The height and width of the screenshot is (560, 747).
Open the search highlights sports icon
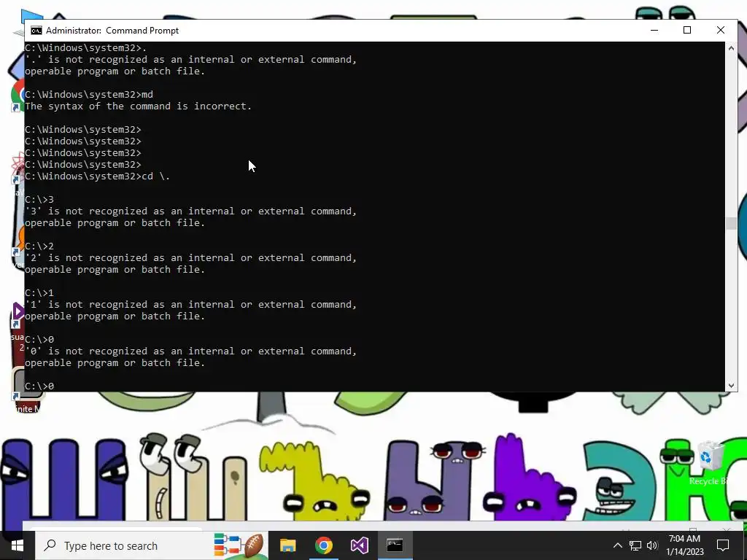tap(239, 545)
